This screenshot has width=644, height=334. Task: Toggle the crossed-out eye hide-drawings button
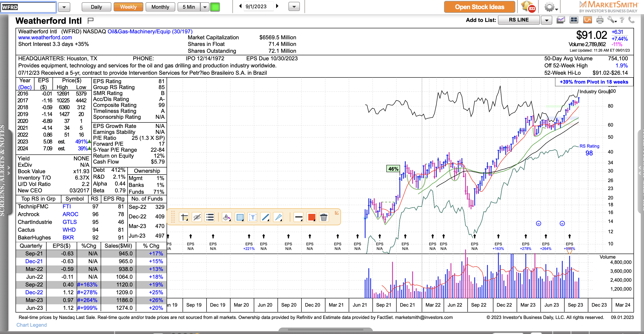tap(197, 217)
